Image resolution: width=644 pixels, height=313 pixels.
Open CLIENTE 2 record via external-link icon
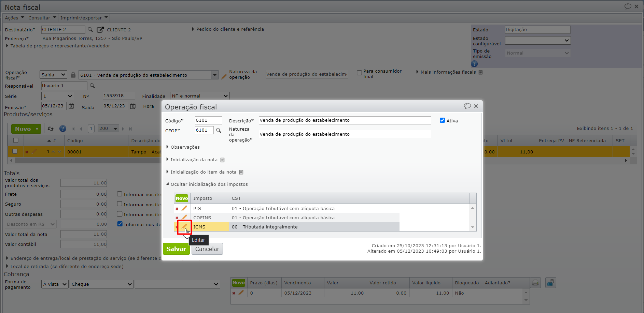tap(100, 30)
